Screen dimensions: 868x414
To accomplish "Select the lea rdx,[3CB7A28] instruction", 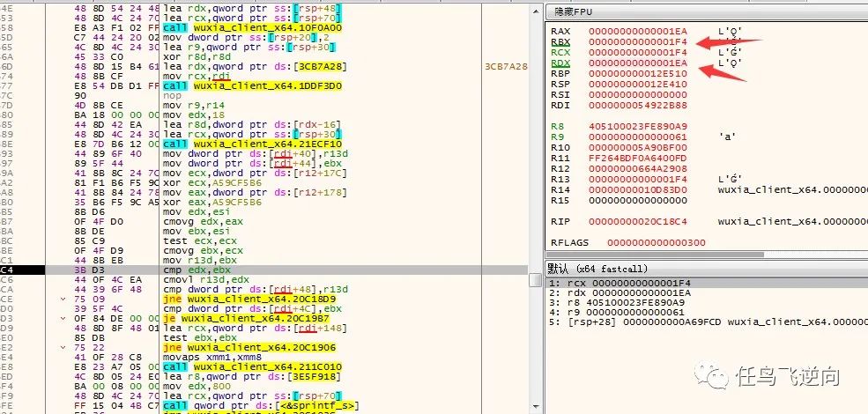I will click(x=255, y=66).
